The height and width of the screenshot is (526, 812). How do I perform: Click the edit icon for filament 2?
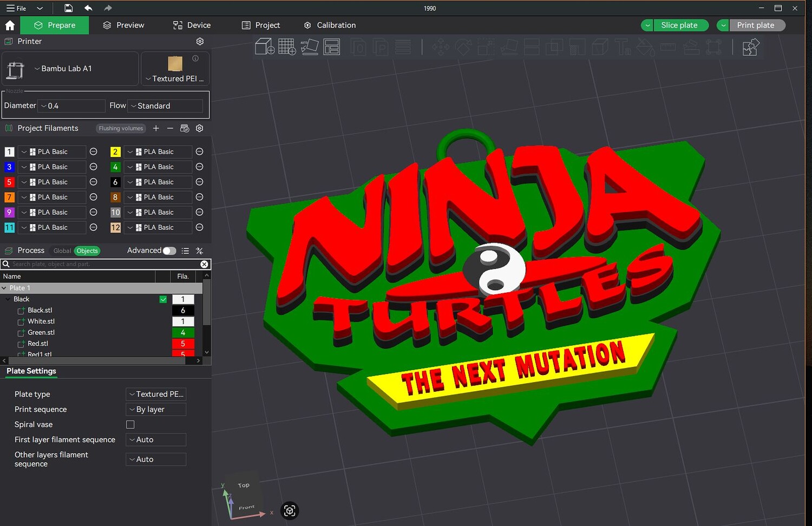199,152
